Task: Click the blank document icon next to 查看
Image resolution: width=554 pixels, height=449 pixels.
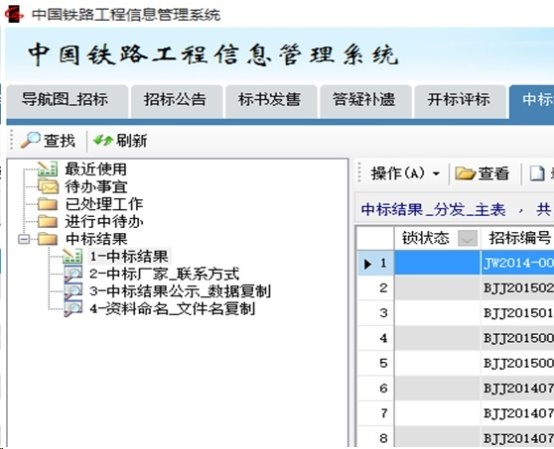Action: click(537, 173)
